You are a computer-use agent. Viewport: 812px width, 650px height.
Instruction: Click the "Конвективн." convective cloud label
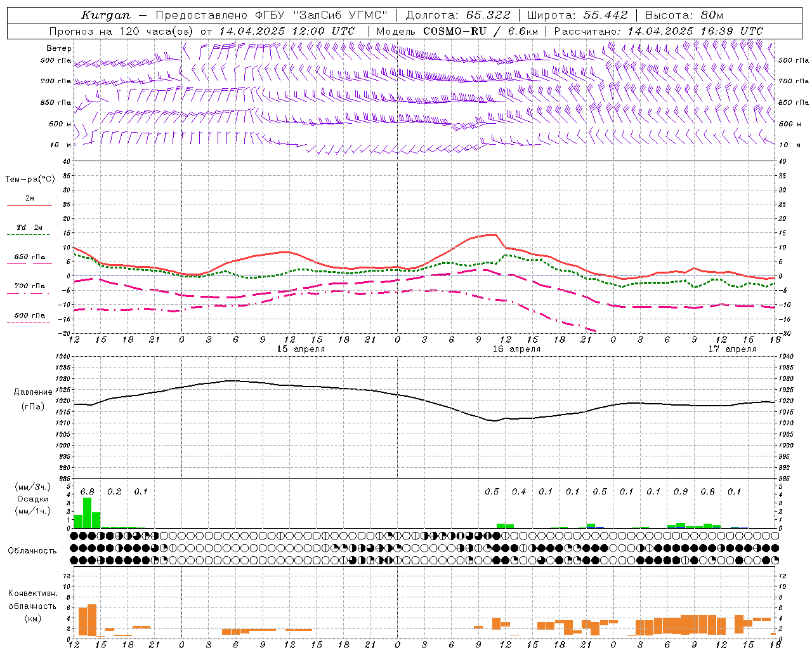(33, 594)
